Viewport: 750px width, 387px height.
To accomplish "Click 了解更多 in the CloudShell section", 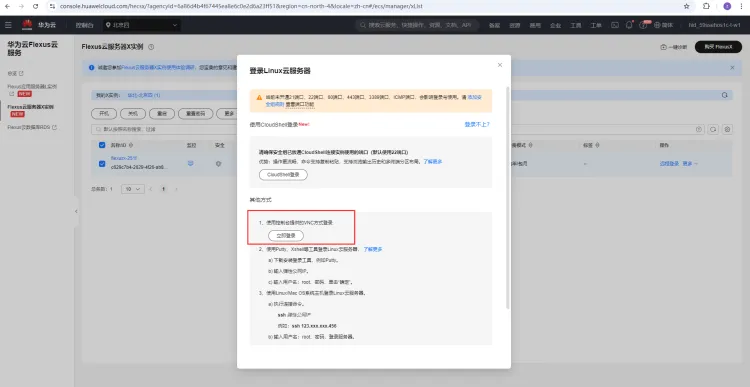I will click(x=433, y=162).
